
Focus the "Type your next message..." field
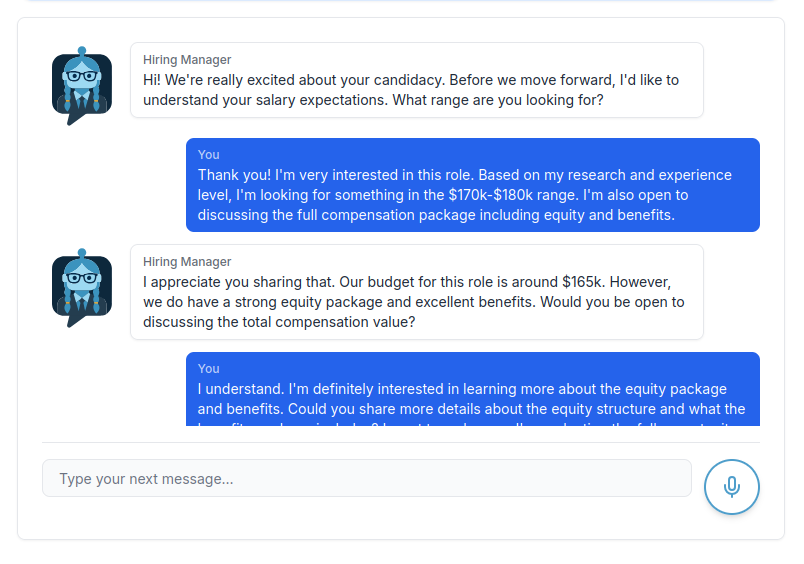pyautogui.click(x=366, y=478)
